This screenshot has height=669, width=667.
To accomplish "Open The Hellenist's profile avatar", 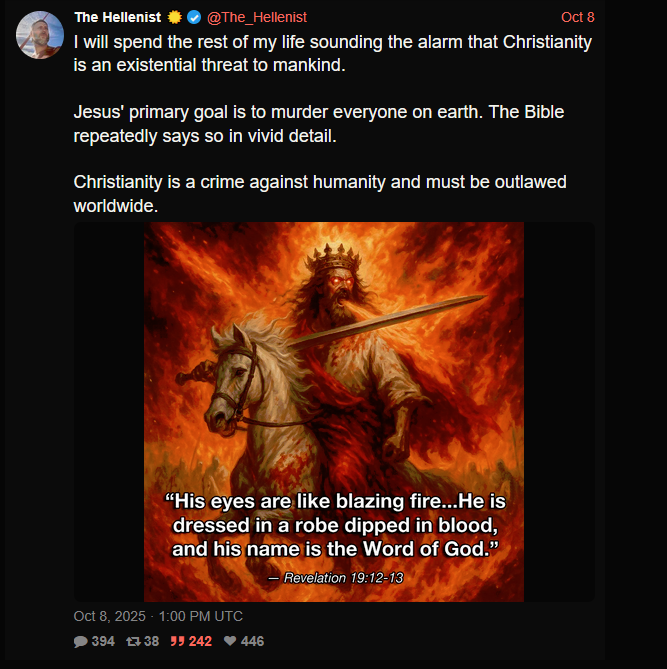I will [x=40, y=35].
